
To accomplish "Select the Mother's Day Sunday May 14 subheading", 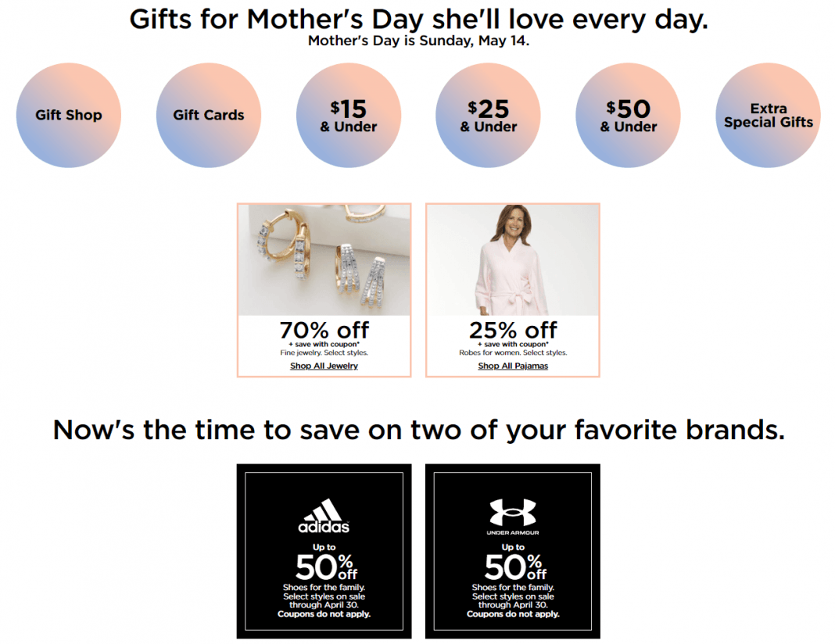I will (417, 41).
